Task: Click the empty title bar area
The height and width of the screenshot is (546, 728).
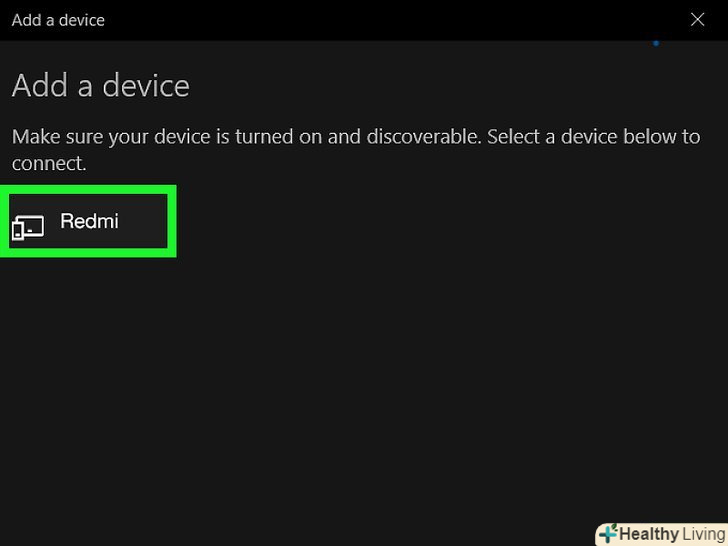Action: click(x=380, y=20)
